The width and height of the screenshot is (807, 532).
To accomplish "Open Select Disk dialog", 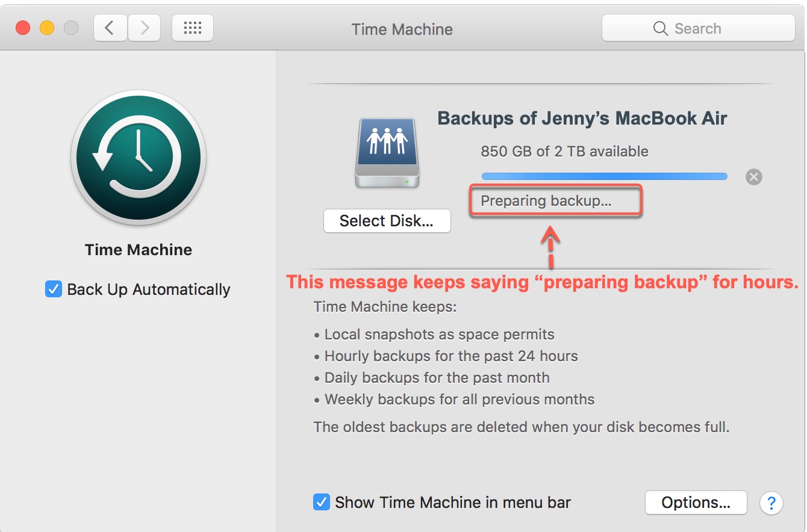I will click(x=387, y=221).
